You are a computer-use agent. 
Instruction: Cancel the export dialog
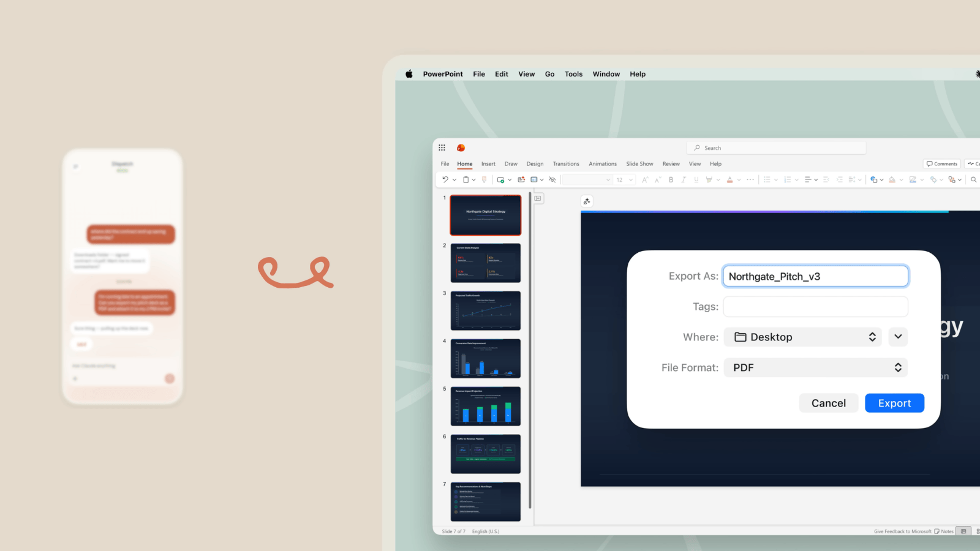(x=828, y=403)
